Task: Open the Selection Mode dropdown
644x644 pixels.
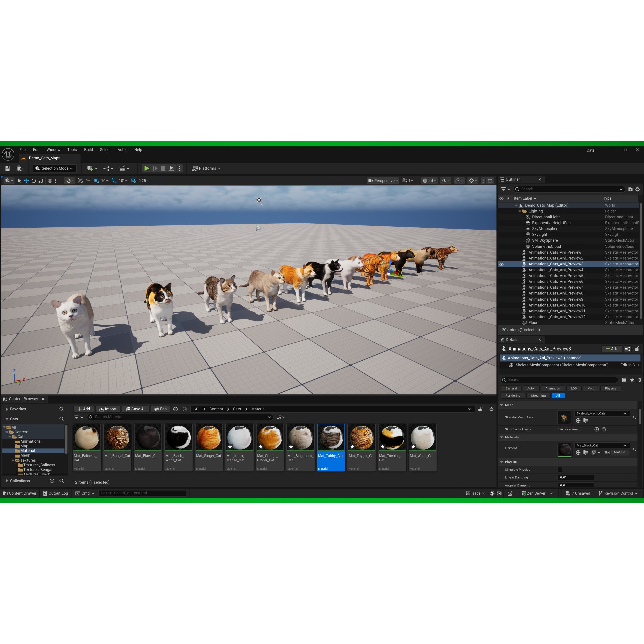Action: (54, 168)
